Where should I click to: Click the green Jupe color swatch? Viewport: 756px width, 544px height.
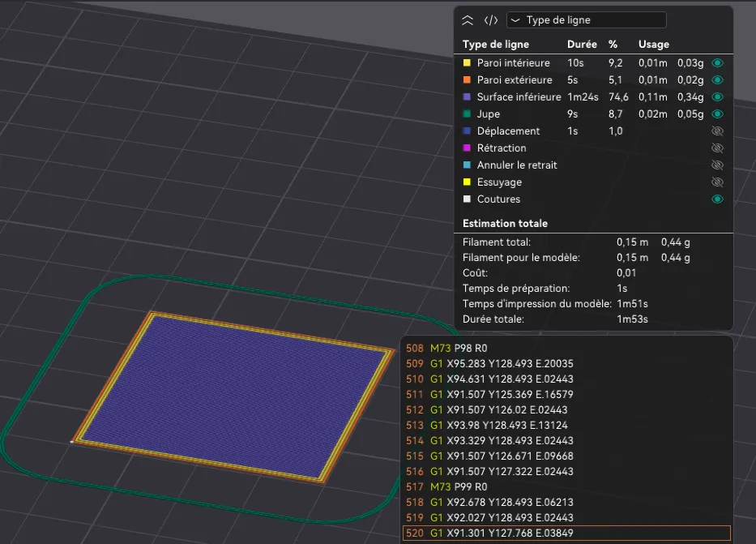pos(467,114)
